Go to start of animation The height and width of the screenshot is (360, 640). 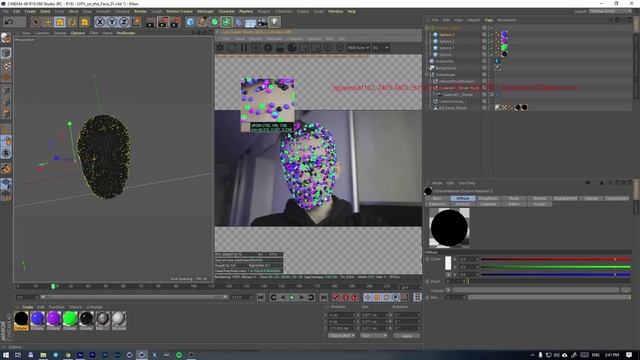click(x=261, y=298)
